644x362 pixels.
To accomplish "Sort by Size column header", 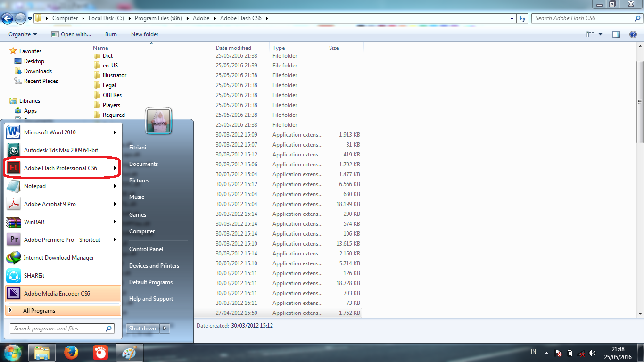I will tap(345, 48).
